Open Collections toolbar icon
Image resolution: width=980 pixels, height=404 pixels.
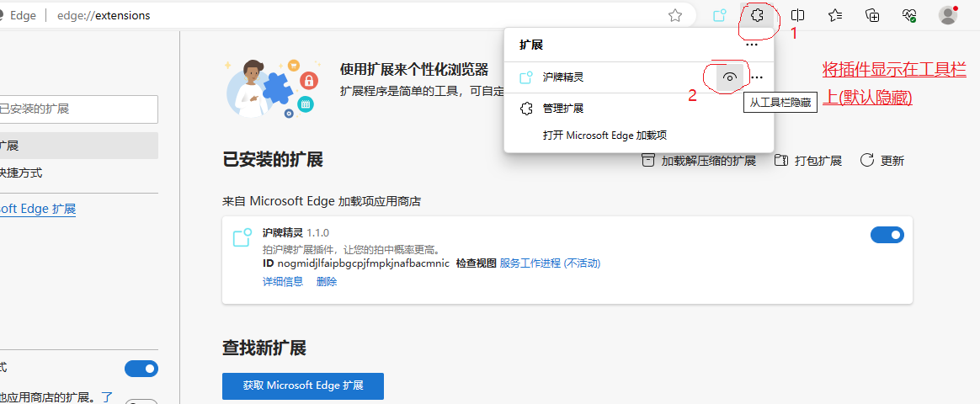click(872, 16)
